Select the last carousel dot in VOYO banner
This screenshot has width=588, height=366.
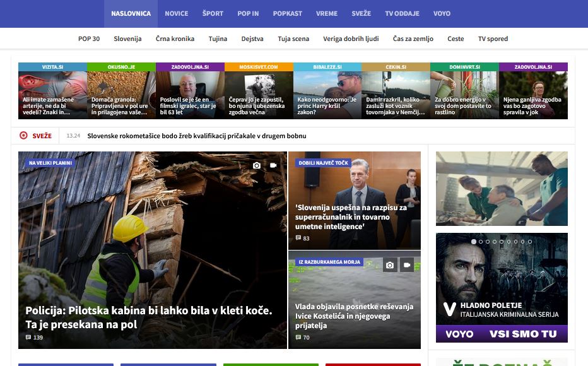point(530,242)
